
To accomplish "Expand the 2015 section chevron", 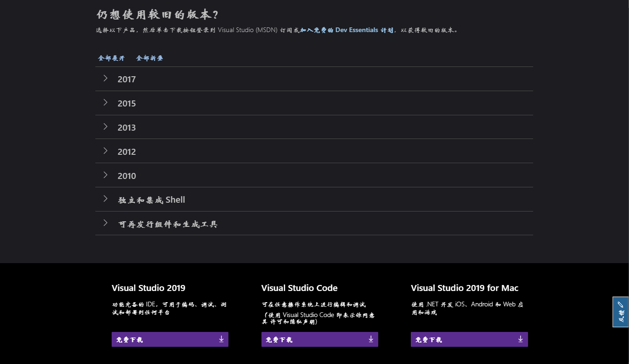I will click(106, 102).
